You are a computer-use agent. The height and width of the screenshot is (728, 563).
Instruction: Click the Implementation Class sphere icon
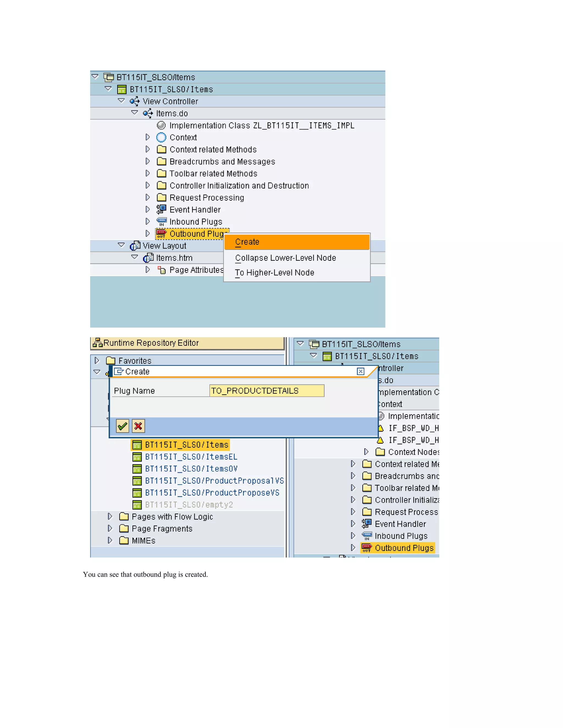tap(161, 125)
